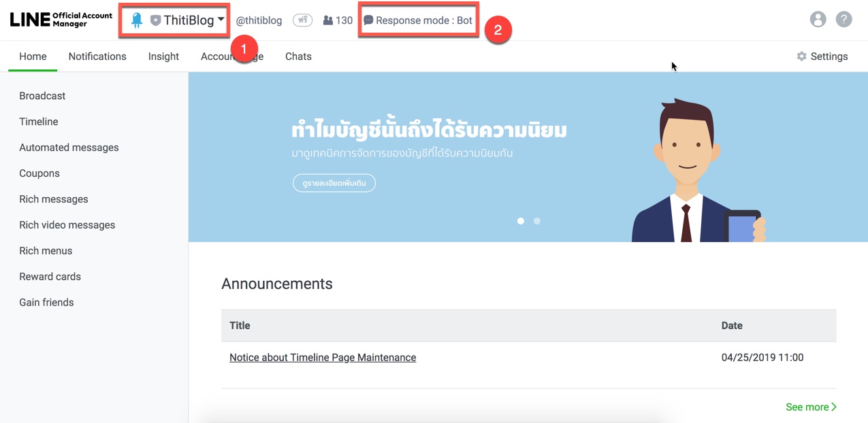Open the user profile icon
Image resolution: width=868 pixels, height=423 pixels.
[818, 20]
